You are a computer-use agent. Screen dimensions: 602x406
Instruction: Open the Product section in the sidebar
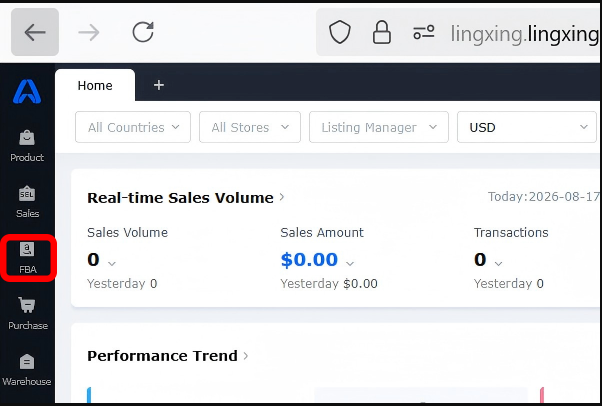(x=27, y=146)
